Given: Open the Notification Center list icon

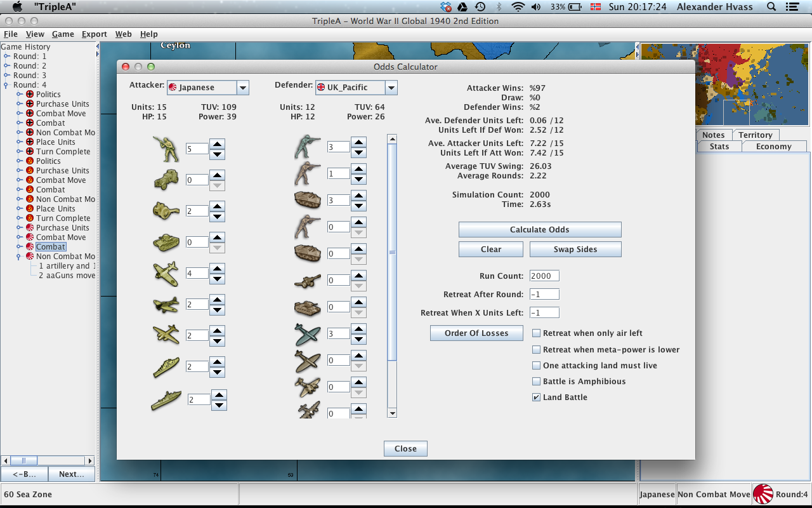Looking at the screenshot, I should tap(792, 7).
